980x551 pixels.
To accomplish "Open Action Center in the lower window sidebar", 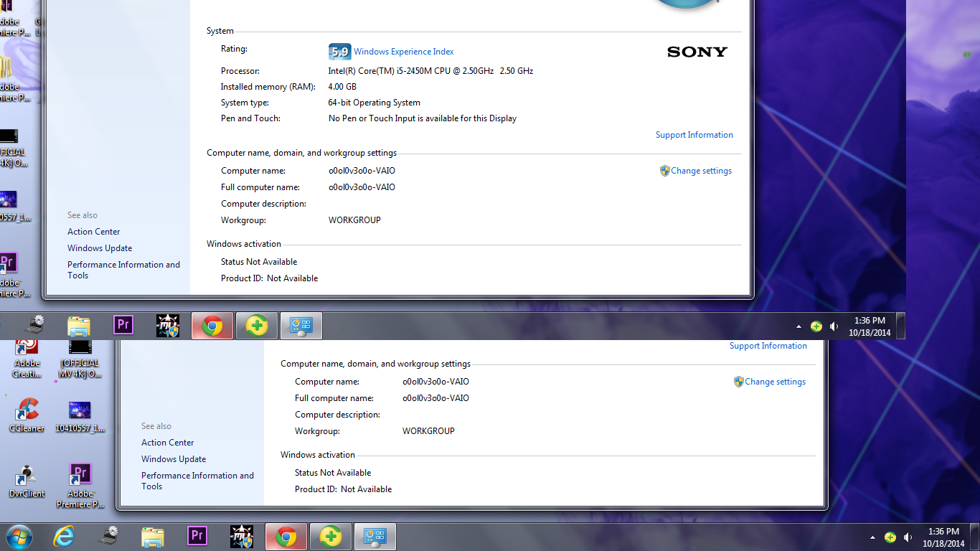I will [168, 443].
